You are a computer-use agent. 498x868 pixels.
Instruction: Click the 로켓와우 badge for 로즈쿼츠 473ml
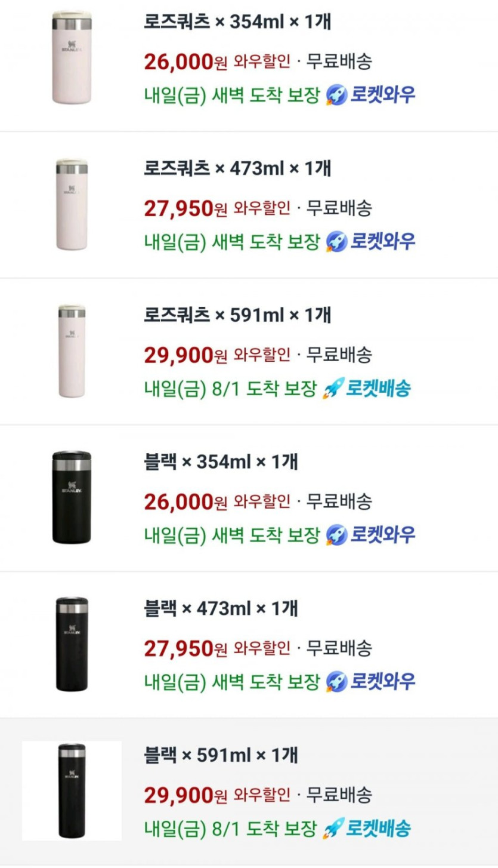[371, 242]
